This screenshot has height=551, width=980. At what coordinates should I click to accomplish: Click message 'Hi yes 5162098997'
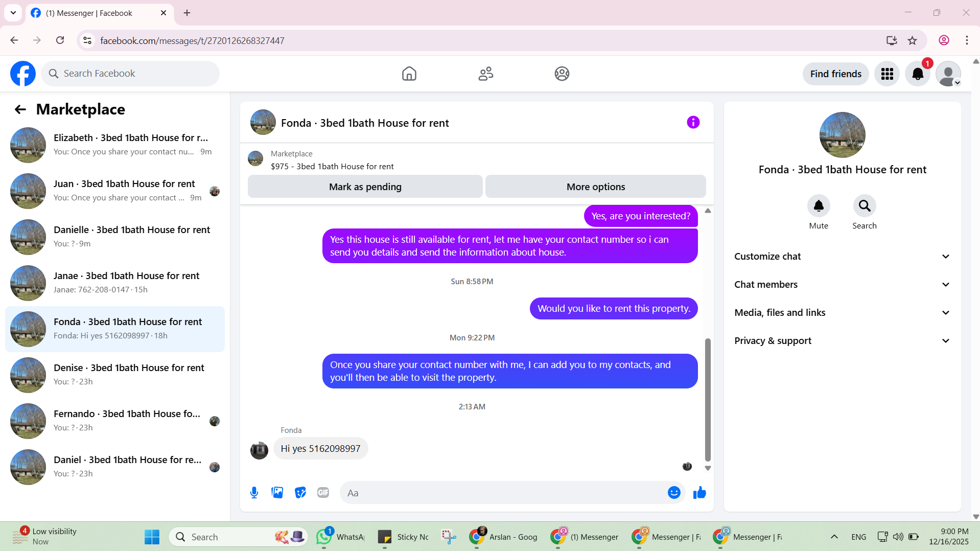click(x=320, y=449)
